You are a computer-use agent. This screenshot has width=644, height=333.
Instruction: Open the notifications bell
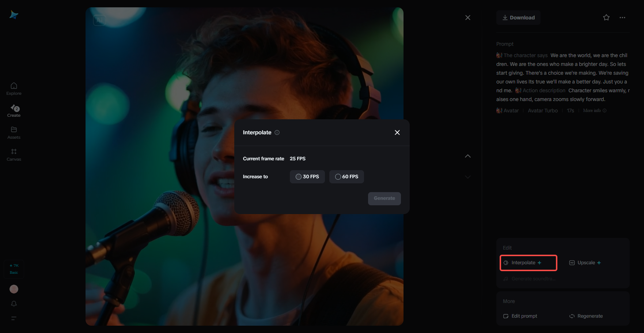click(x=14, y=304)
